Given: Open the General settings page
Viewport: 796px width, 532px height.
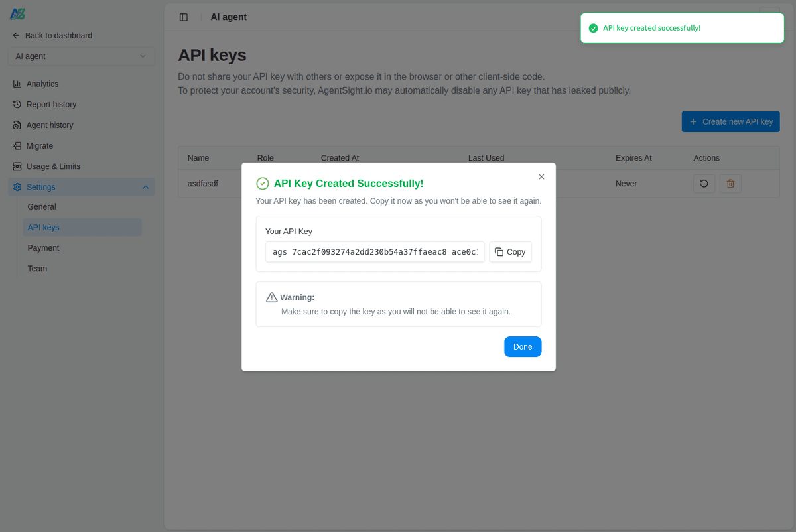Looking at the screenshot, I should coord(42,207).
